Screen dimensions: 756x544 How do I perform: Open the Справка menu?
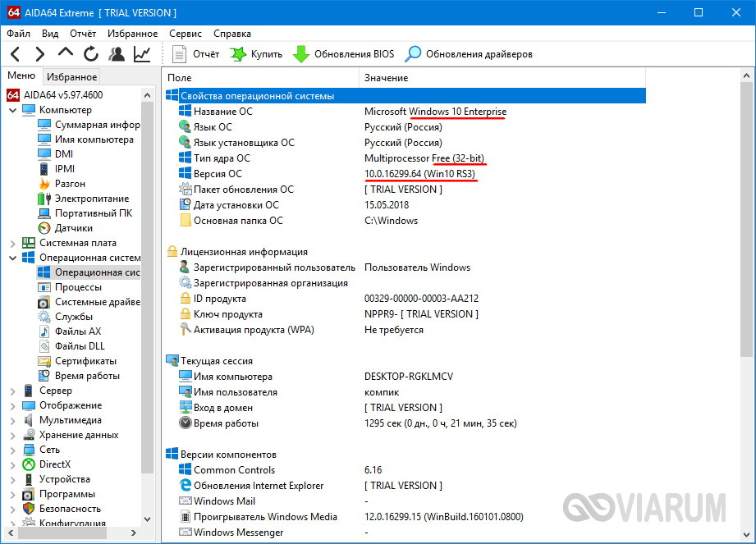pyautogui.click(x=232, y=34)
